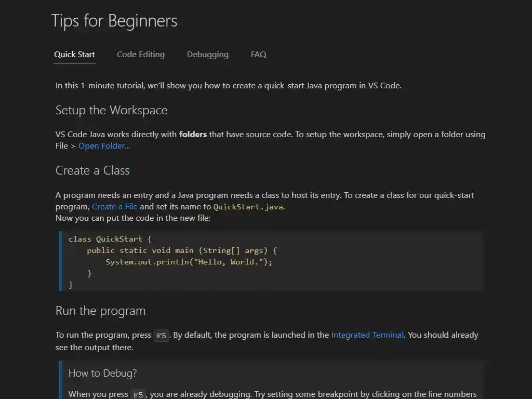Open the Debugging tab
Viewport: 532px width, 399px height.
click(207, 54)
